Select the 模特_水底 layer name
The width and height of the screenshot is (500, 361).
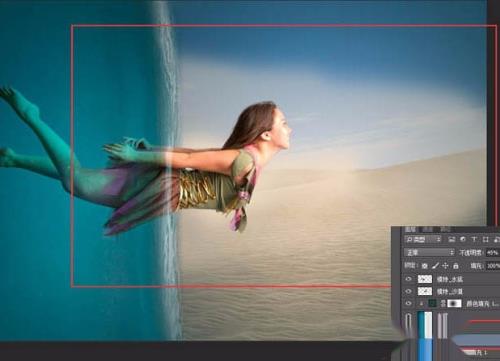pos(450,279)
